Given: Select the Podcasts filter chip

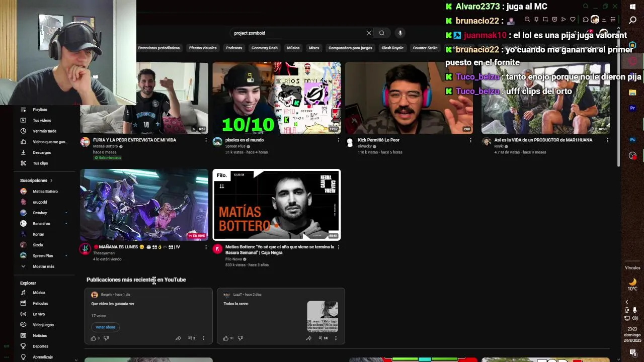Looking at the screenshot, I should (x=234, y=48).
